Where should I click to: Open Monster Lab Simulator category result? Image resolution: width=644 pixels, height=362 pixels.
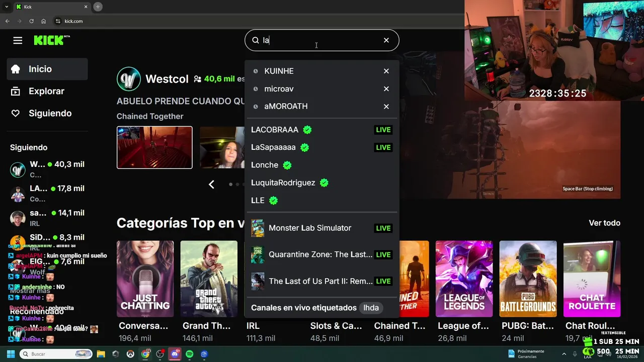click(321, 228)
